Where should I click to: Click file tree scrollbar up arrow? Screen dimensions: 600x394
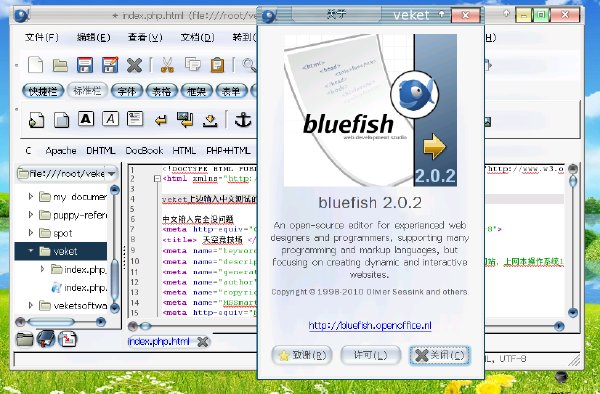pyautogui.click(x=115, y=189)
